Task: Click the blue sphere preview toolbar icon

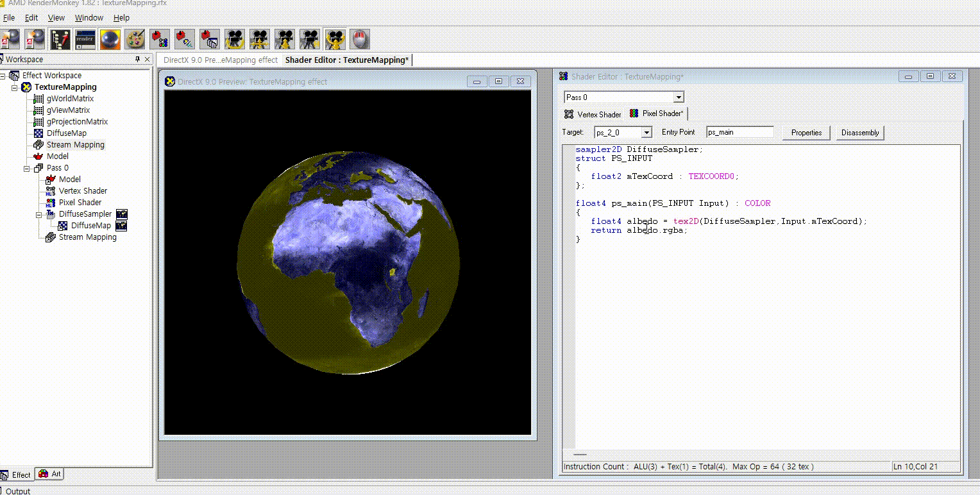Action: point(110,39)
